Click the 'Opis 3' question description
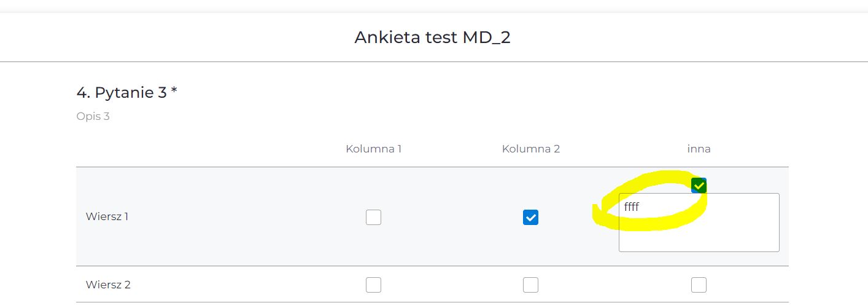The image size is (868, 308). 93,116
